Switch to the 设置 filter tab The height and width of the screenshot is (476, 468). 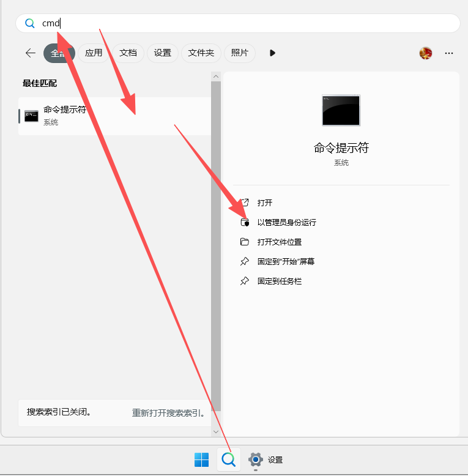point(163,53)
